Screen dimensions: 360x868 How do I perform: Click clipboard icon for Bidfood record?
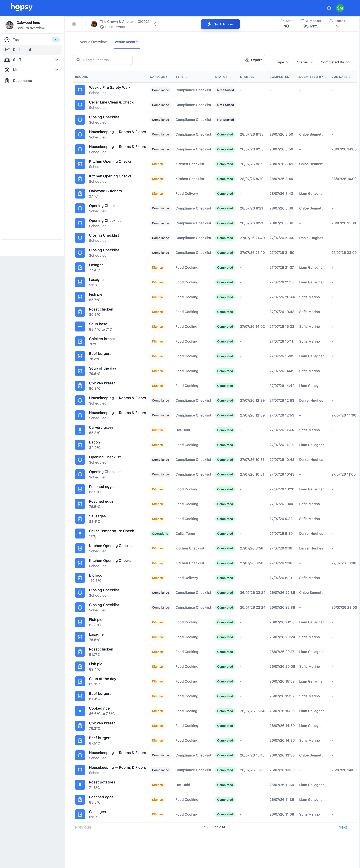(x=80, y=578)
